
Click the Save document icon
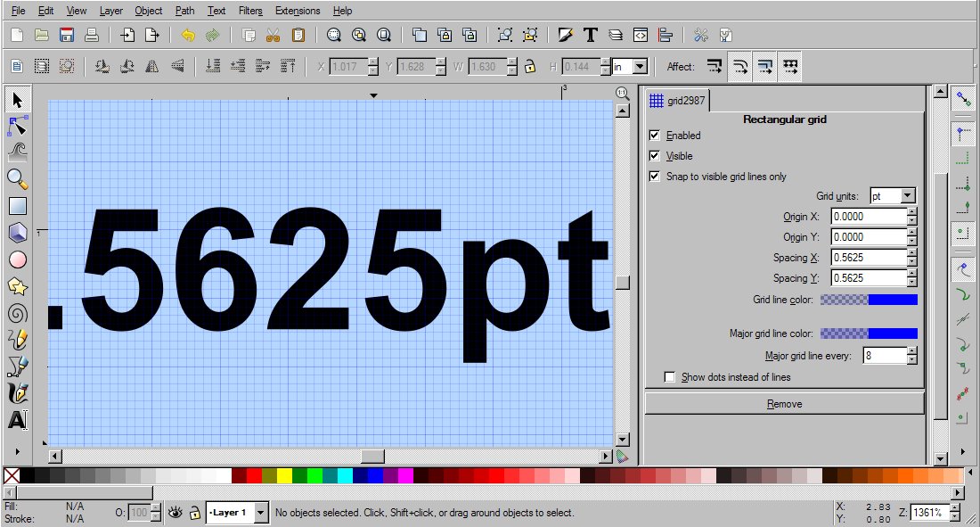pos(66,35)
